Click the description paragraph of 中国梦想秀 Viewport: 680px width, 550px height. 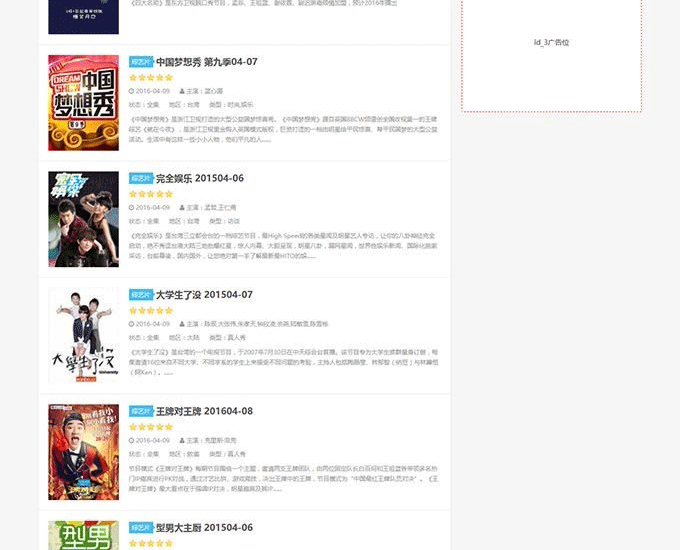[283, 129]
